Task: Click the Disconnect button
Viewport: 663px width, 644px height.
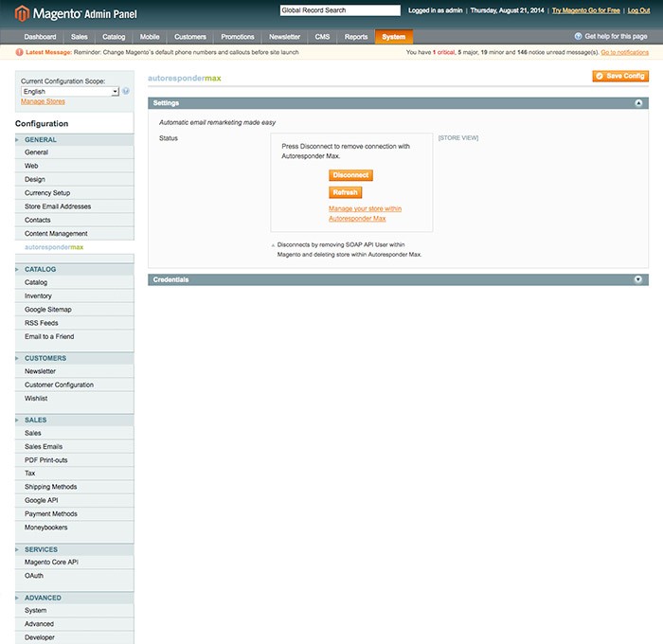Action: click(350, 175)
